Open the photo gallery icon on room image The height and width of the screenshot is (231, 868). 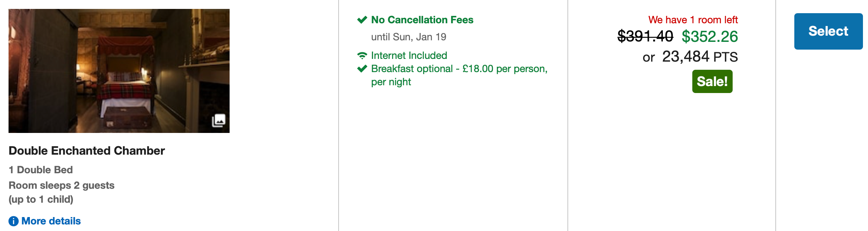pos(218,121)
